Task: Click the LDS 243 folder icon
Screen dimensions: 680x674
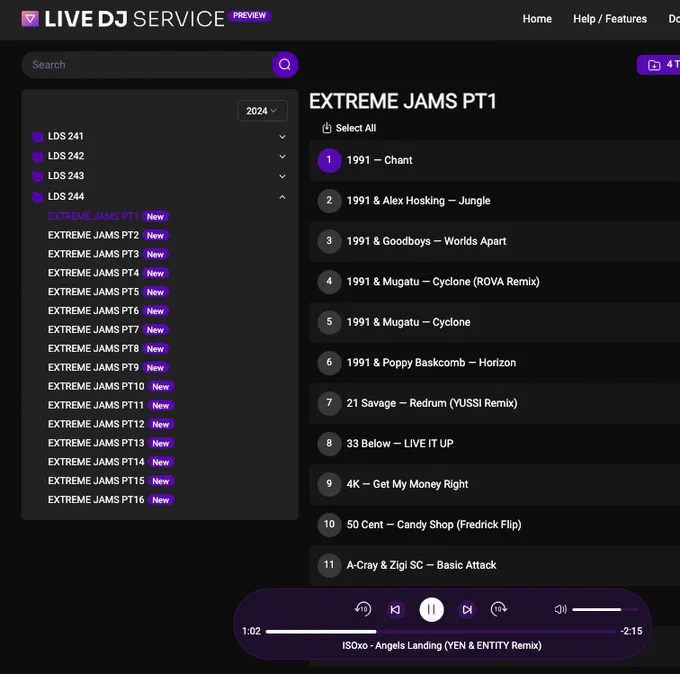Action: [x=38, y=176]
